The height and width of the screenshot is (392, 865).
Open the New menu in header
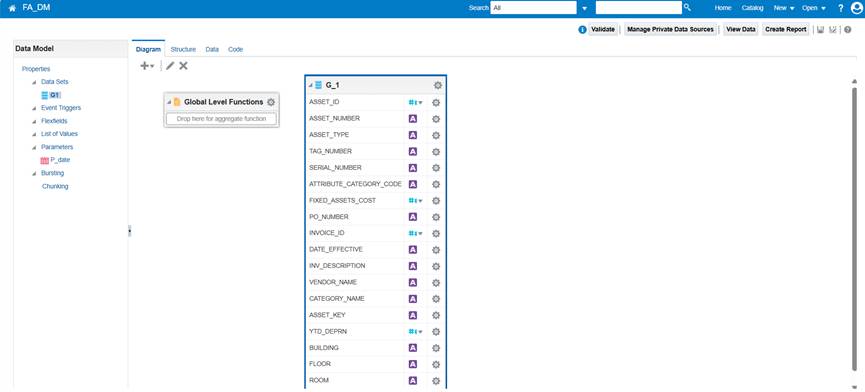click(x=783, y=8)
